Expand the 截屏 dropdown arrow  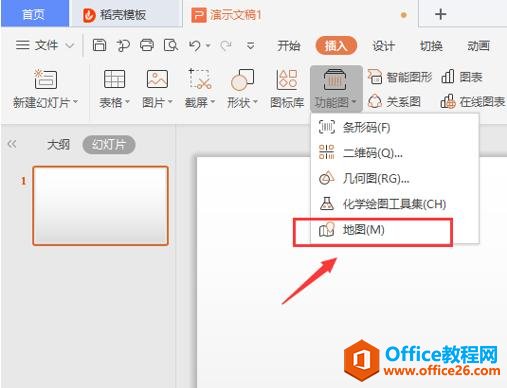coord(212,101)
